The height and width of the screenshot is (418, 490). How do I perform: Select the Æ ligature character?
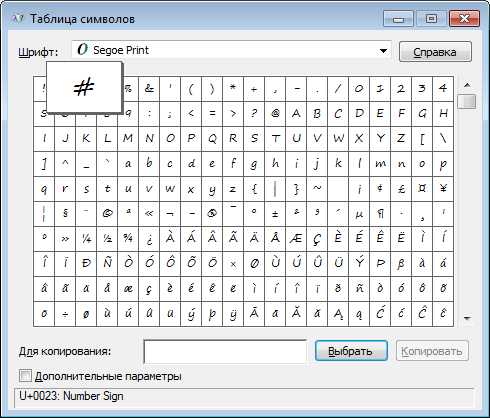pos(296,239)
